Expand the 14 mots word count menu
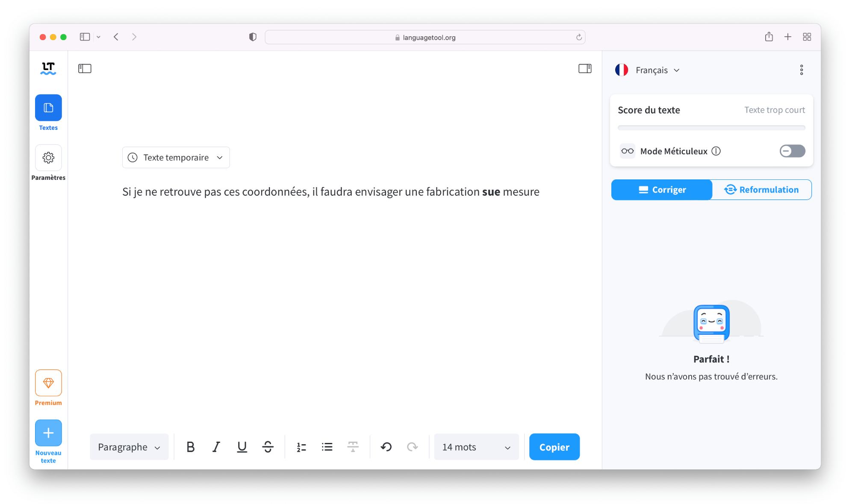 coord(476,447)
